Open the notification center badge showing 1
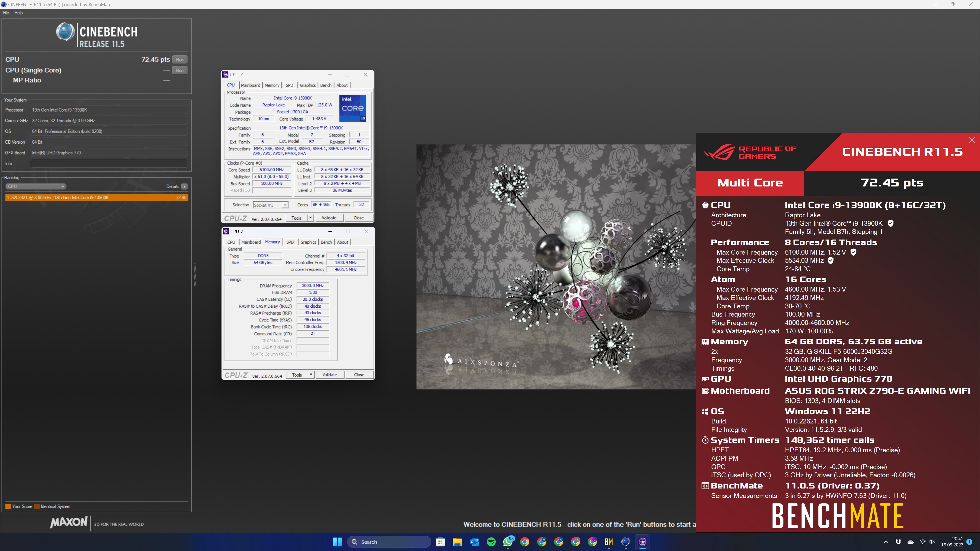Image resolution: width=980 pixels, height=551 pixels. pos(969,542)
